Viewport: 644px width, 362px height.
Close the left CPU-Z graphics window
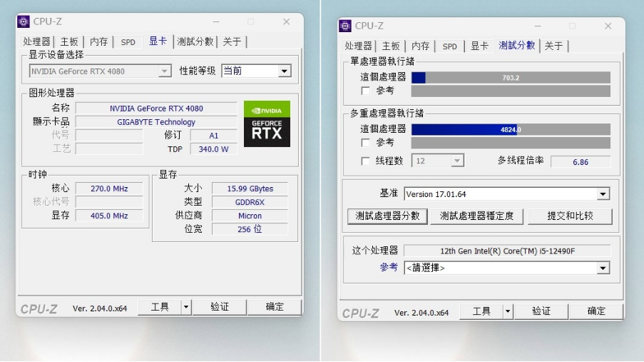286,21
